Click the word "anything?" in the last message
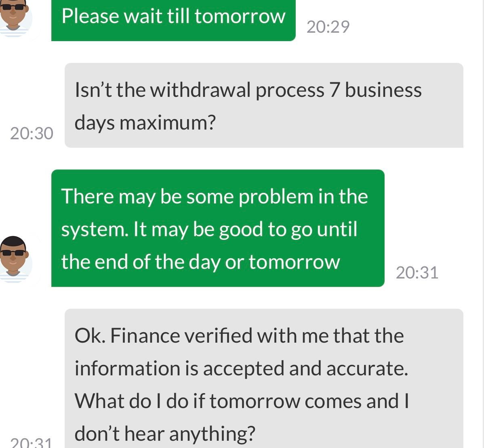Screen dimensions: 484x448 pyautogui.click(x=212, y=434)
